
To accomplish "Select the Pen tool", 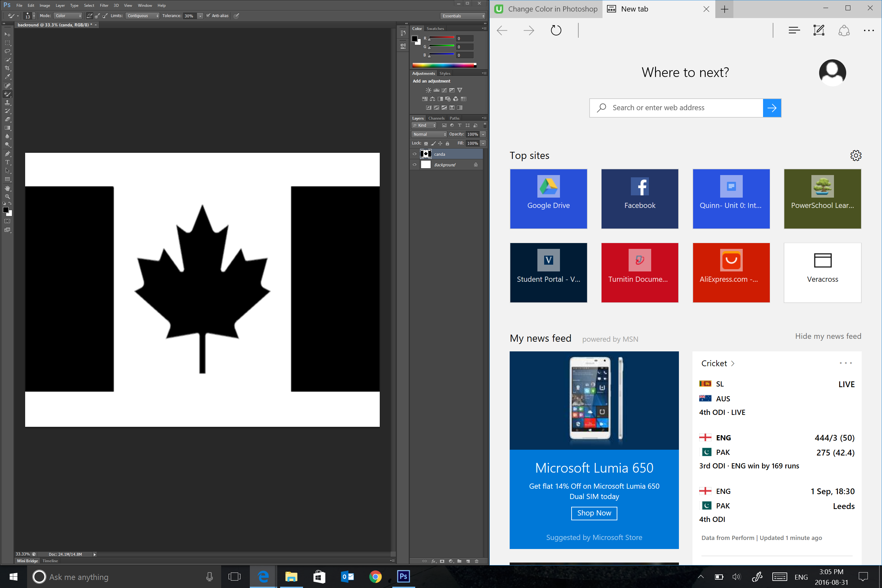I will [x=7, y=154].
